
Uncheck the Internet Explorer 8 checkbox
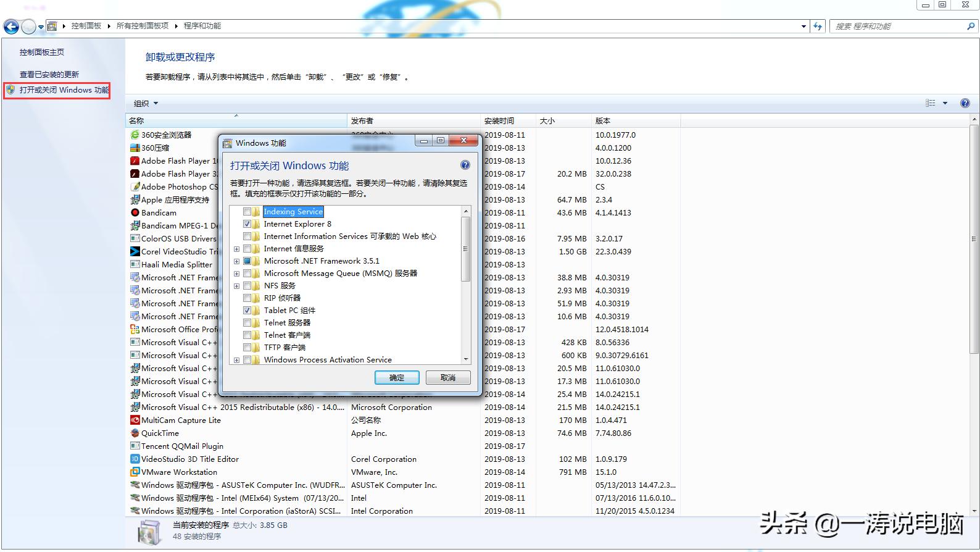coord(247,224)
